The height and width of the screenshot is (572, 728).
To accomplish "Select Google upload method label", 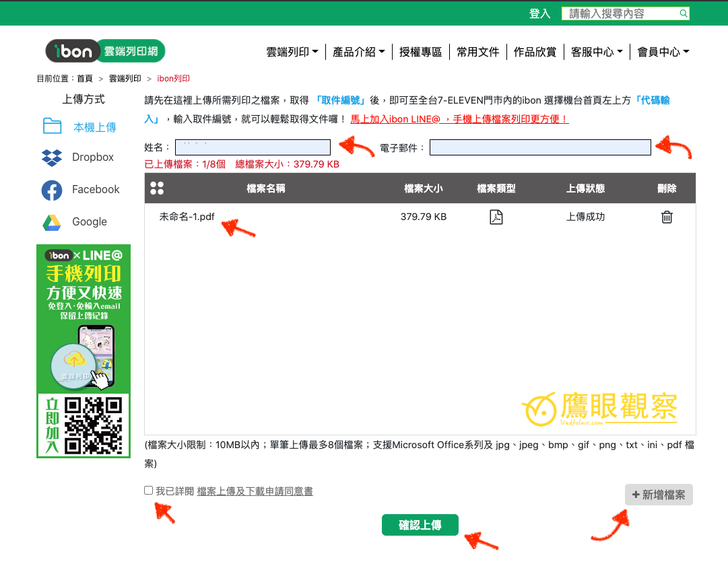I will tap(90, 222).
